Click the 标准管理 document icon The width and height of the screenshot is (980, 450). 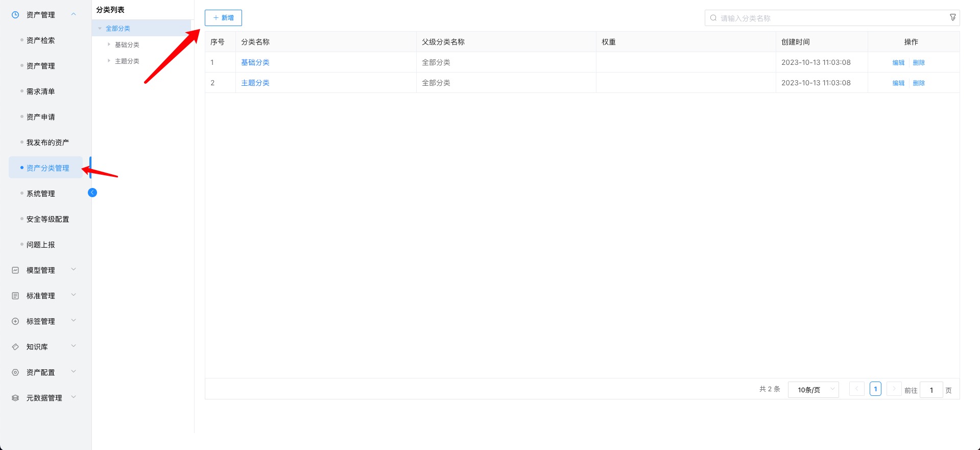pyautogui.click(x=15, y=296)
